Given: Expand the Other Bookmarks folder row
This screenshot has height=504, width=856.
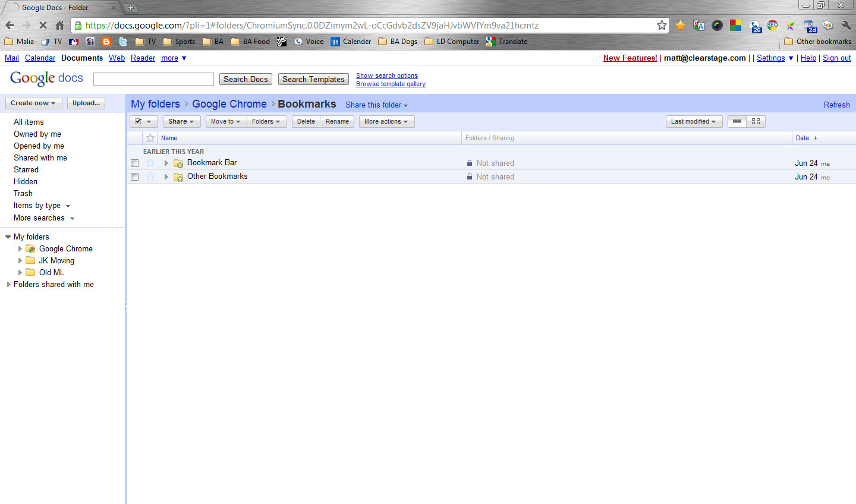Looking at the screenshot, I should click(166, 177).
